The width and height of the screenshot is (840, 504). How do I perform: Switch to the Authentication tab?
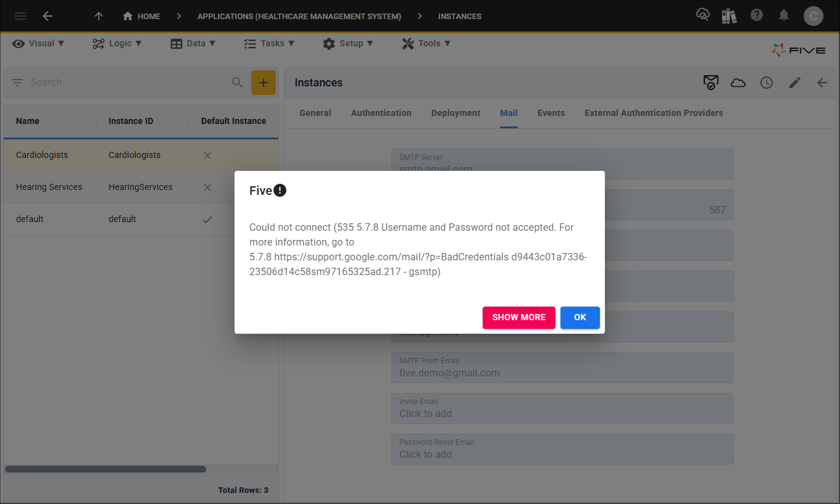[x=381, y=113]
